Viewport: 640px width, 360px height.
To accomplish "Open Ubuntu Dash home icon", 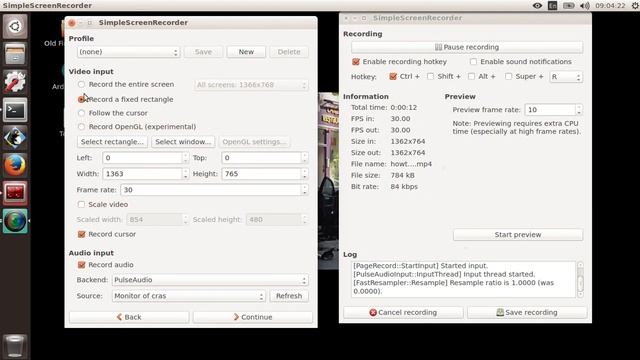I will [x=15, y=26].
